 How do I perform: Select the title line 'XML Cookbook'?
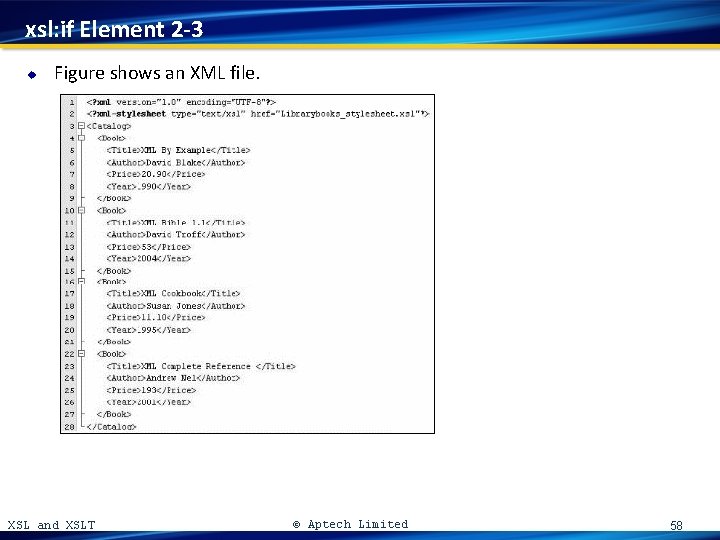click(173, 293)
